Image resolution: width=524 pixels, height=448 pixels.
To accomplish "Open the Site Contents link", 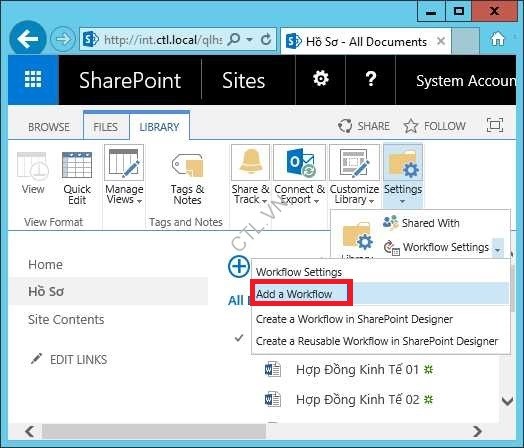I will [x=66, y=319].
